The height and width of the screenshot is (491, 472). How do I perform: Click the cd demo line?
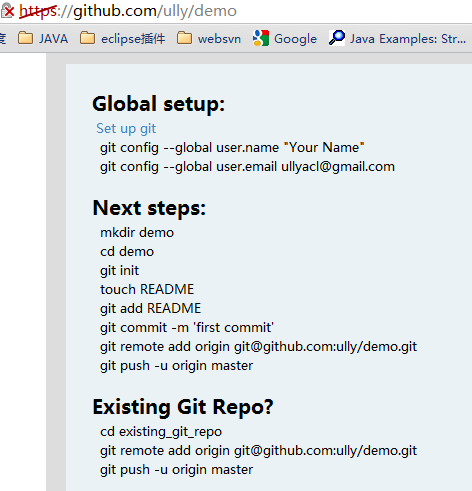(x=127, y=251)
